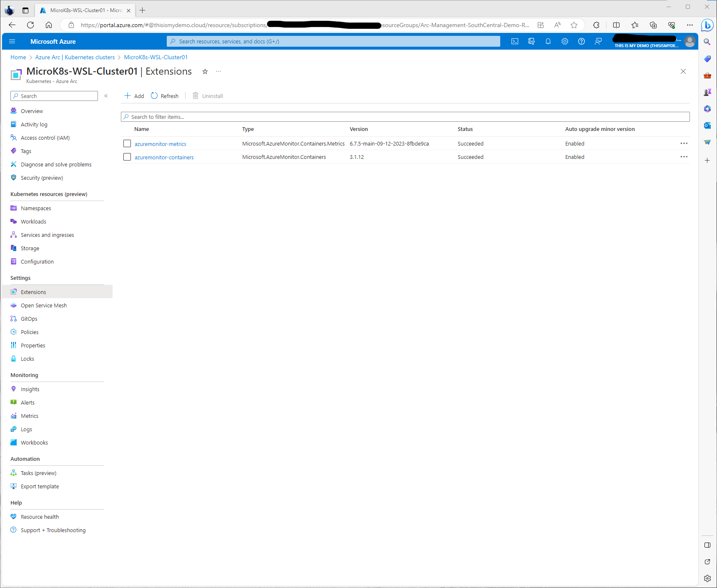Open the notifications bell icon
Viewport: 717px width, 588px height.
[548, 41]
